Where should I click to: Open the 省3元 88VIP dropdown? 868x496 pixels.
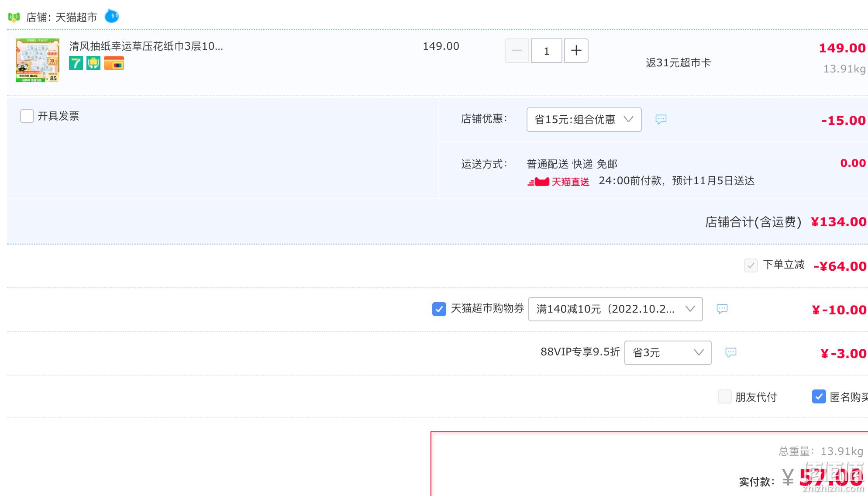tap(668, 353)
